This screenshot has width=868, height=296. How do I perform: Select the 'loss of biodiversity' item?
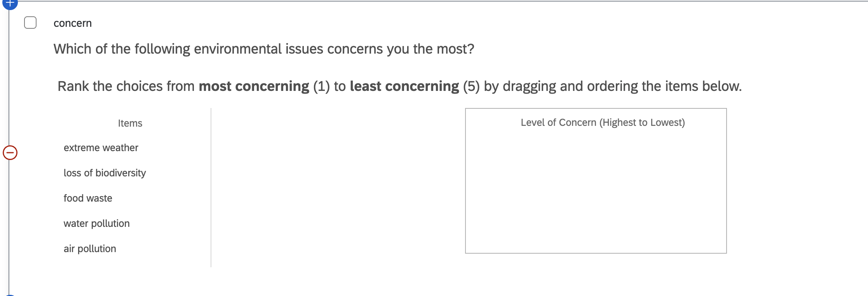point(105,173)
